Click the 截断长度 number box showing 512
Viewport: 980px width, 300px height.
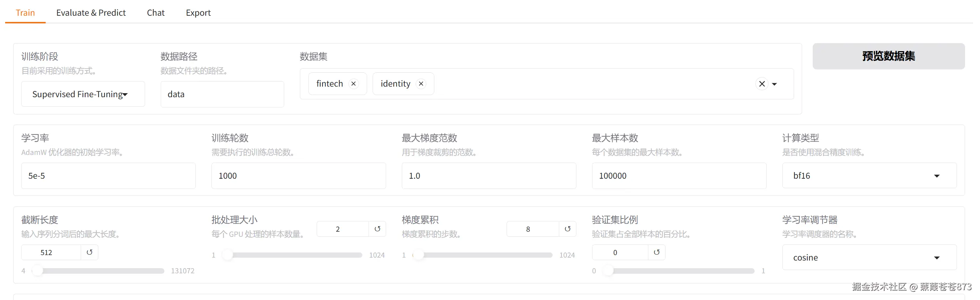click(x=51, y=252)
